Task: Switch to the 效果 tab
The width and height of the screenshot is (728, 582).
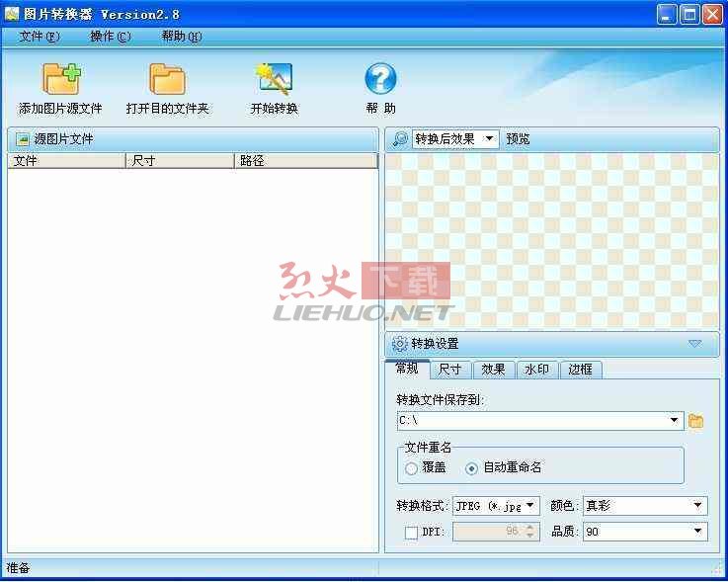Action: point(493,370)
